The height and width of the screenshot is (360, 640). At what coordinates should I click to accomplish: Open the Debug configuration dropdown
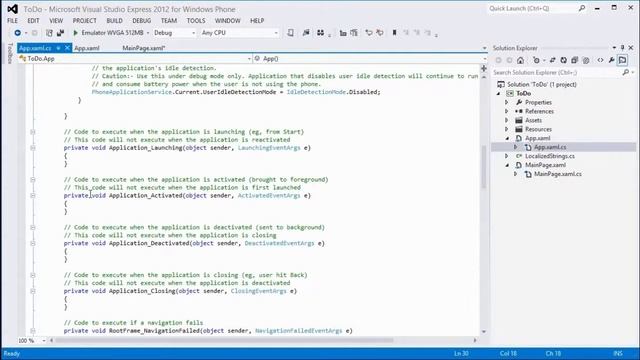[193, 33]
